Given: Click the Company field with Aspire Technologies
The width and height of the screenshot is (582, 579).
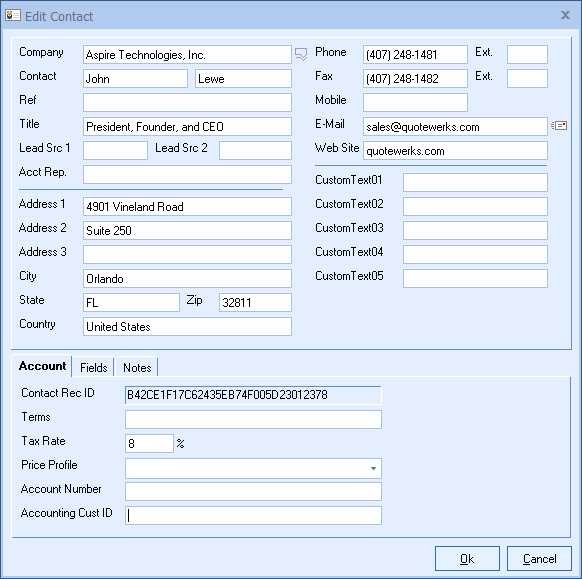Looking at the screenshot, I should tap(187, 55).
